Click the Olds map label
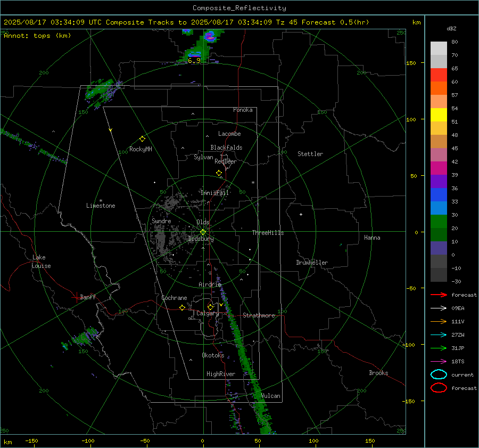479x448 pixels. coord(203,222)
